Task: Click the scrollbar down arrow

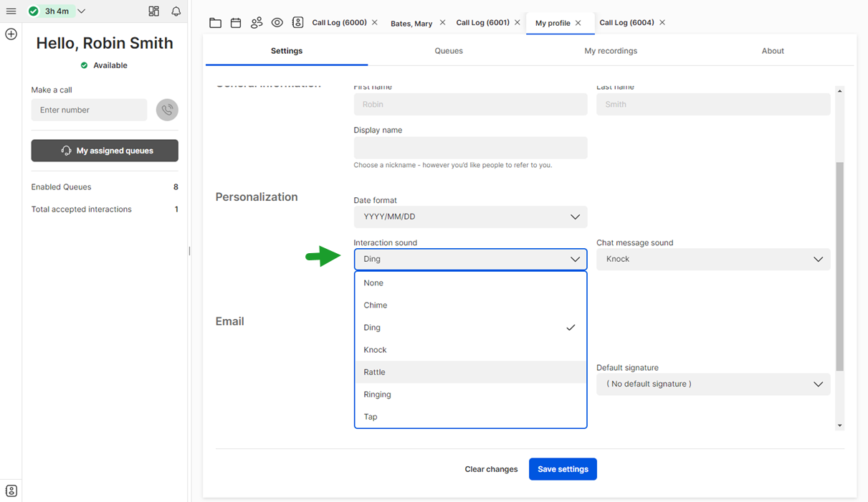Action: pyautogui.click(x=840, y=425)
